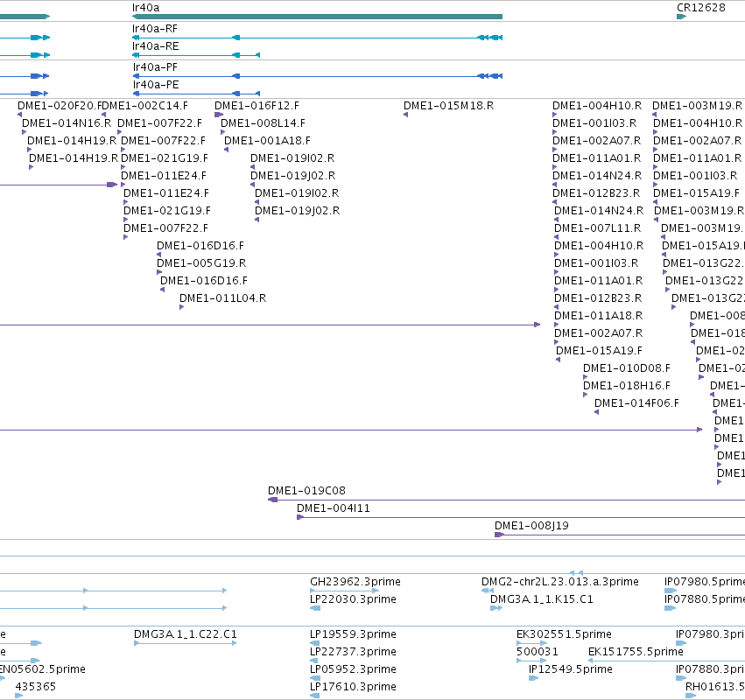
Task: Click the CR12628 gene label
Action: pyautogui.click(x=701, y=8)
